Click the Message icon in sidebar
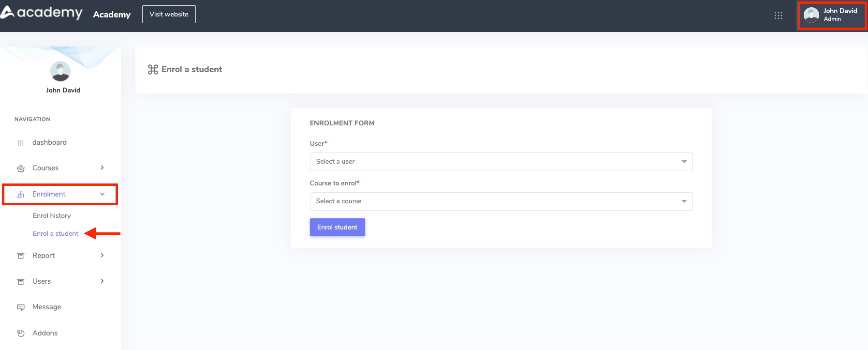Screen dimensions: 868x350 (x=21, y=307)
